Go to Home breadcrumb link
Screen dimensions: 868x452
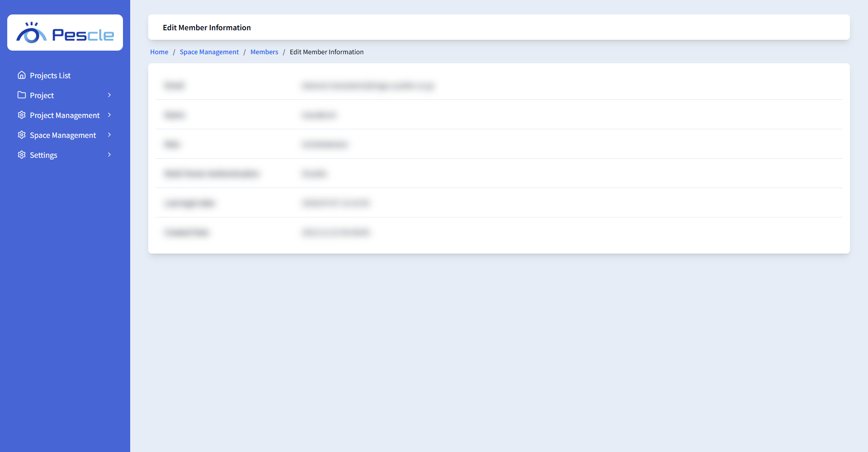point(159,52)
